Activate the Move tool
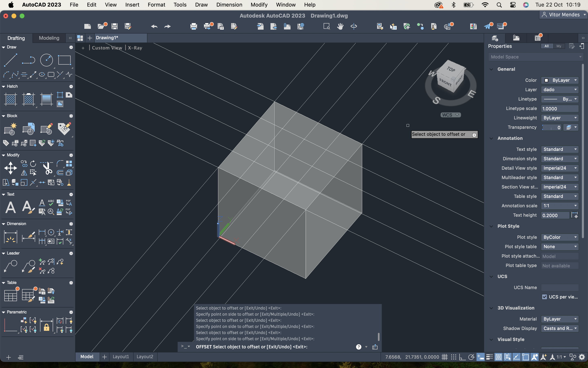The height and width of the screenshot is (368, 588). [x=11, y=168]
